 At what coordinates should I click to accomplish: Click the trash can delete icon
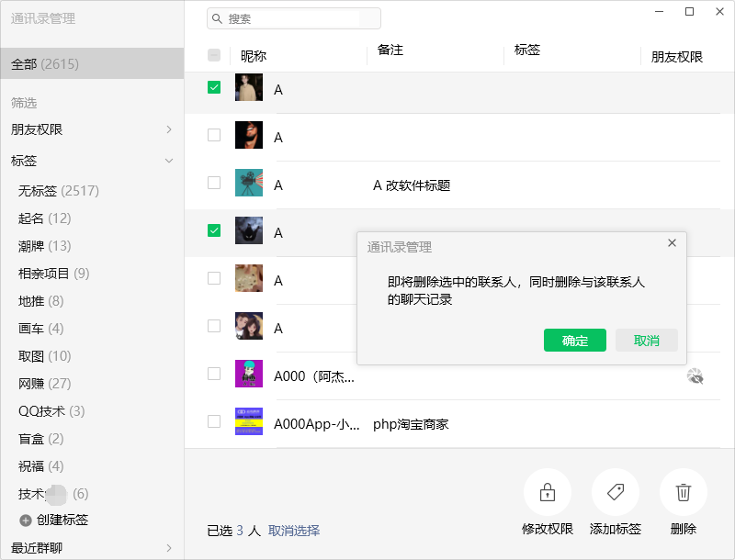pos(683,493)
